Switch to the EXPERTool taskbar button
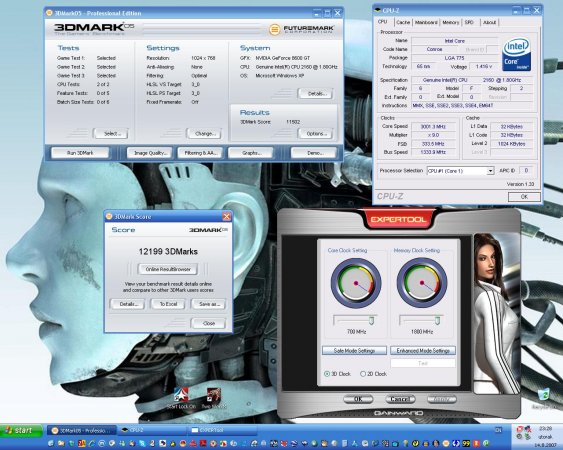 [x=223, y=430]
